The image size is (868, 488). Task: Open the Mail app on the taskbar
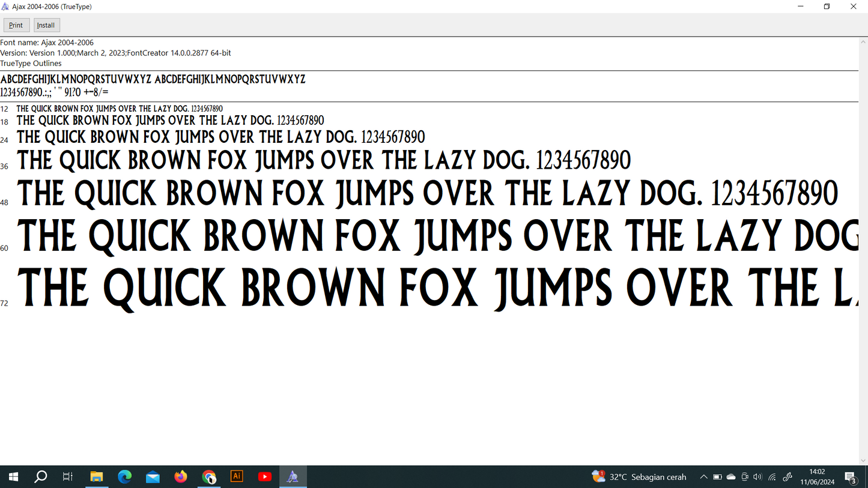click(x=153, y=477)
